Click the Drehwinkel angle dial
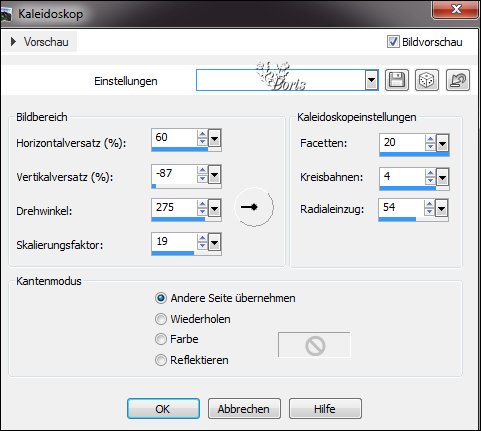The image size is (481, 431). click(254, 207)
